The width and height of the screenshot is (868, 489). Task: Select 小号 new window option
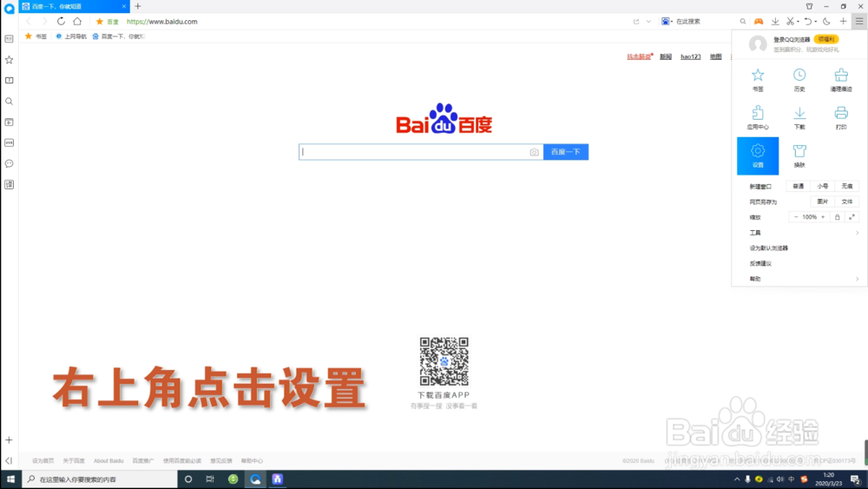[822, 186]
